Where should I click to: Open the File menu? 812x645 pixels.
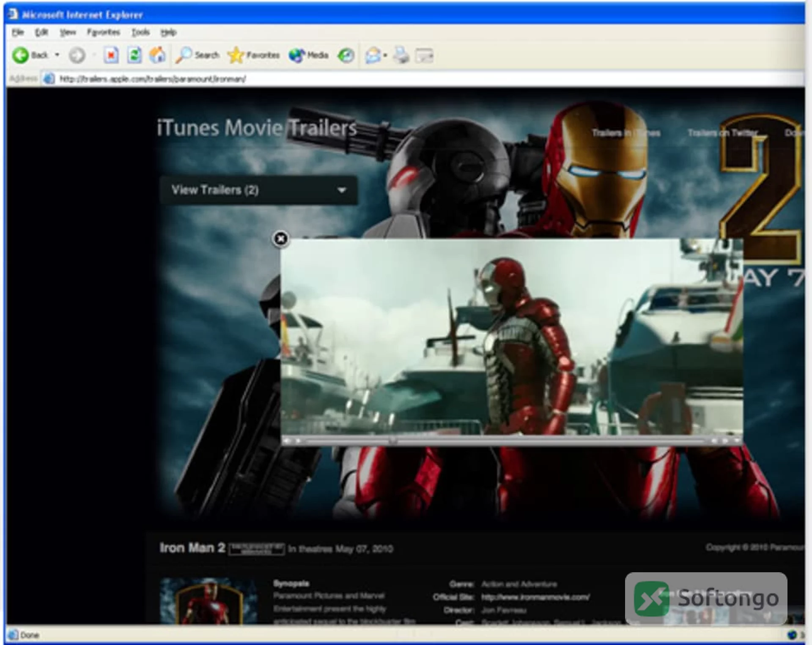[x=18, y=32]
